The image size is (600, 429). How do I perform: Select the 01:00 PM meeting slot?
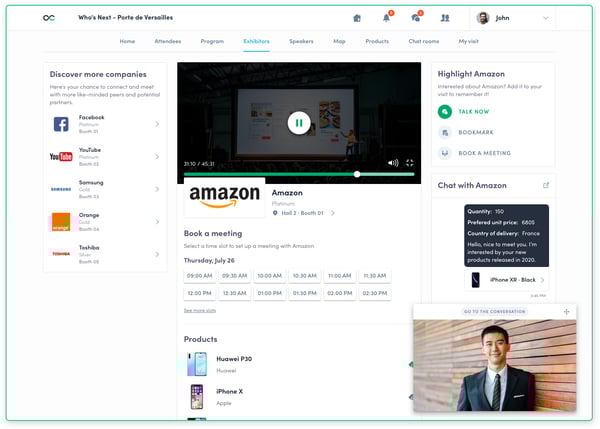(270, 293)
